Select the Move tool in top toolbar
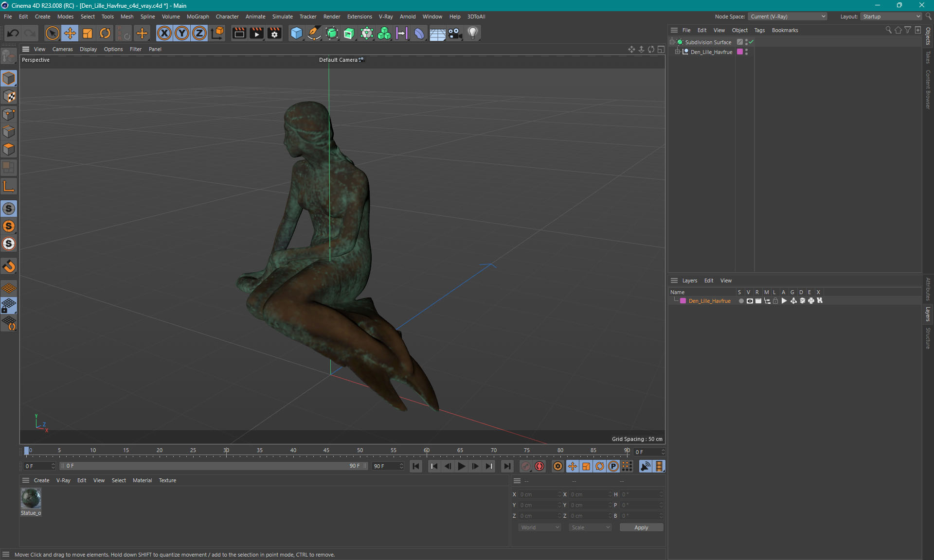934x560 pixels. 70,33
